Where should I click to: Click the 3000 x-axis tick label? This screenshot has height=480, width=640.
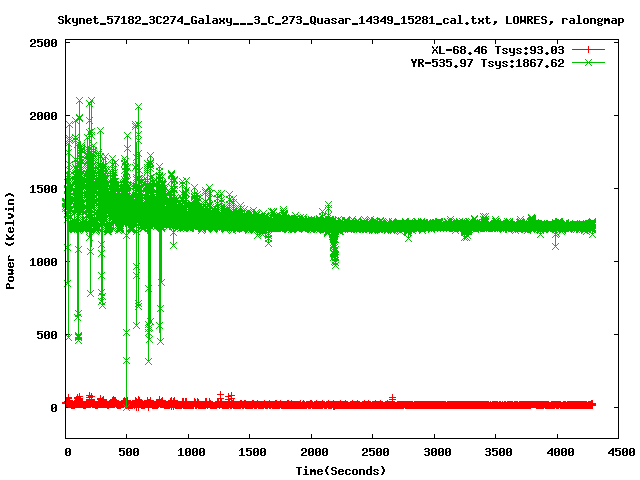coord(437,452)
